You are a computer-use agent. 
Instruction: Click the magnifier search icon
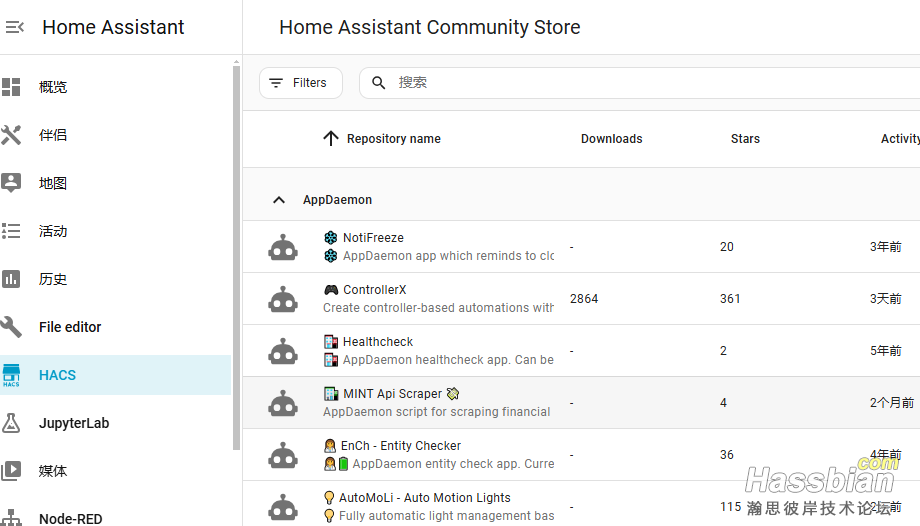click(x=379, y=83)
